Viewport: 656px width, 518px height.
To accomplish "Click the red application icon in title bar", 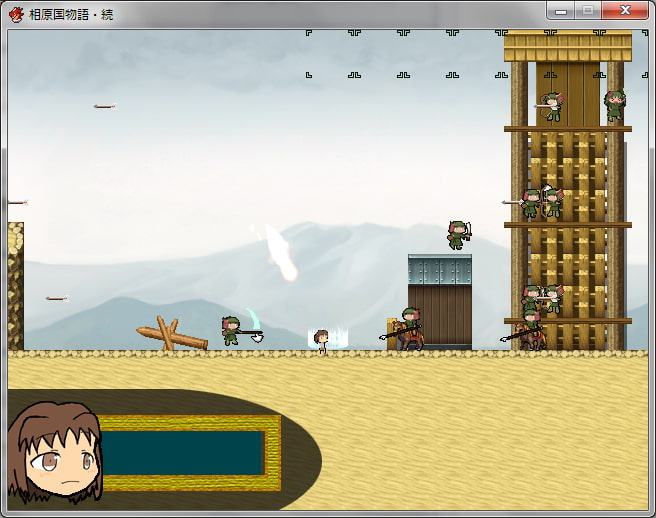I will pos(16,14).
